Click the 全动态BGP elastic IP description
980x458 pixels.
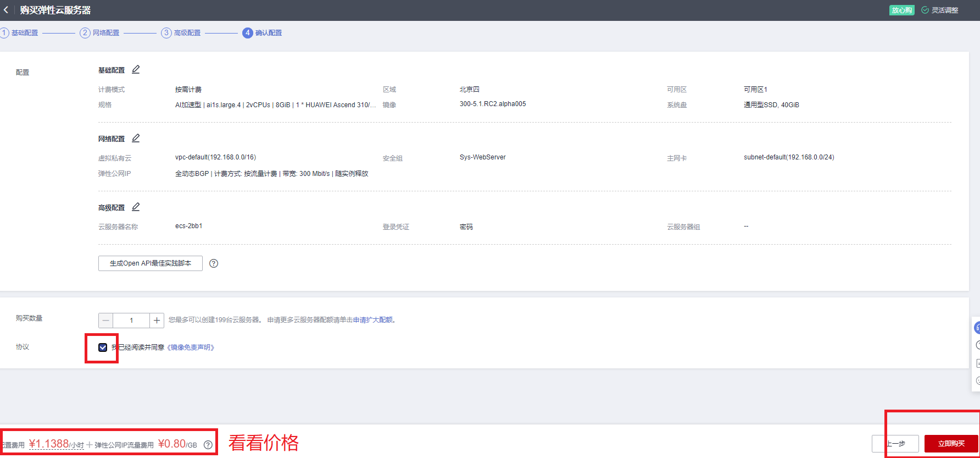[x=272, y=174]
